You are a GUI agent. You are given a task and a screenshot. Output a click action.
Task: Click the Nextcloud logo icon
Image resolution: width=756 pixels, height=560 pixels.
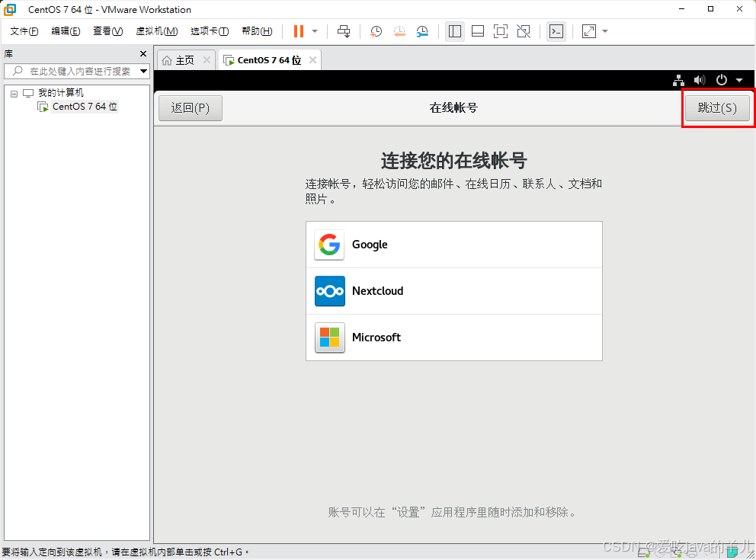pos(330,291)
